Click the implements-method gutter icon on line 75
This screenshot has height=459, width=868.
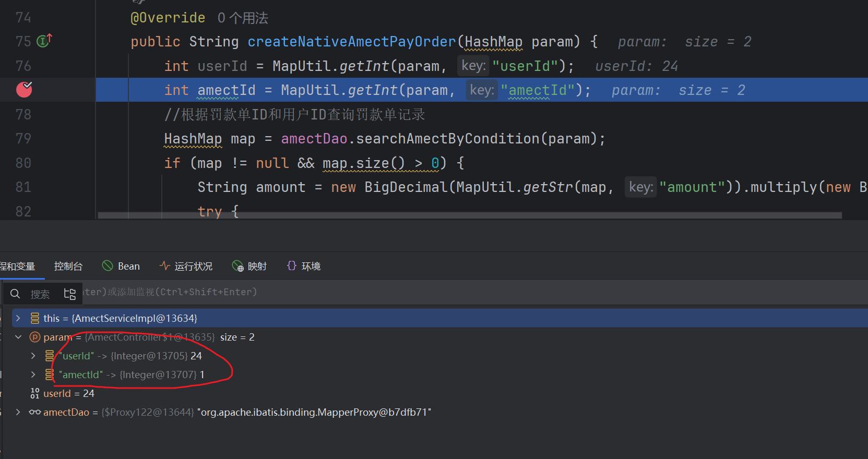[x=44, y=40]
